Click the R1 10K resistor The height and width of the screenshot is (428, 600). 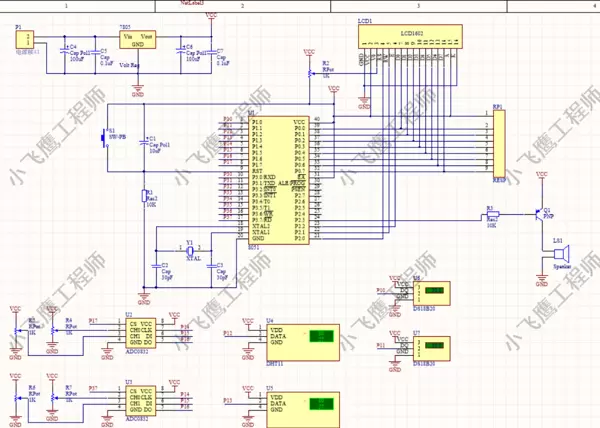pos(145,199)
